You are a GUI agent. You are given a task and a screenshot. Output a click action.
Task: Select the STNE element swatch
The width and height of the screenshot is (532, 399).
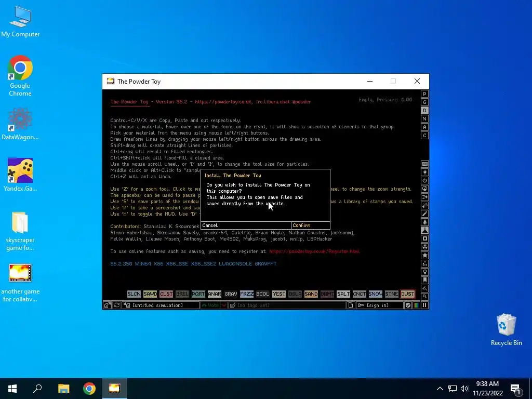[x=392, y=294]
